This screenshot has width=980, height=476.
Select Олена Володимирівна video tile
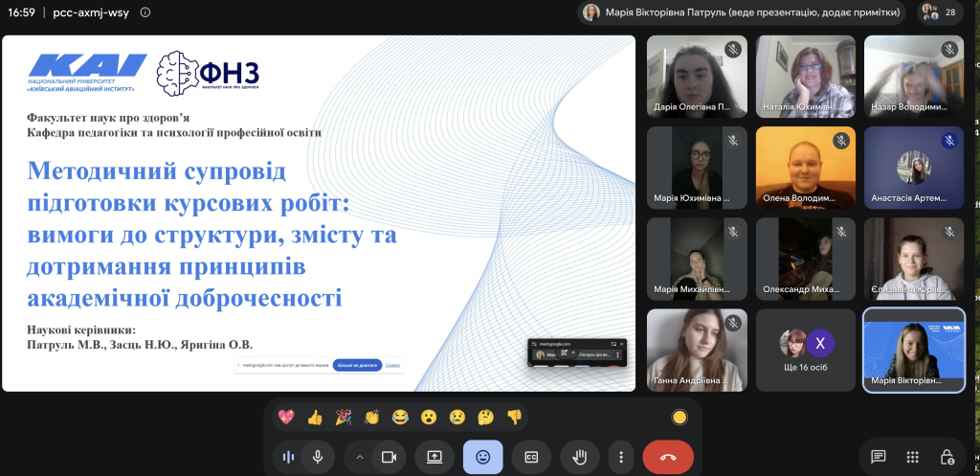[x=806, y=168]
